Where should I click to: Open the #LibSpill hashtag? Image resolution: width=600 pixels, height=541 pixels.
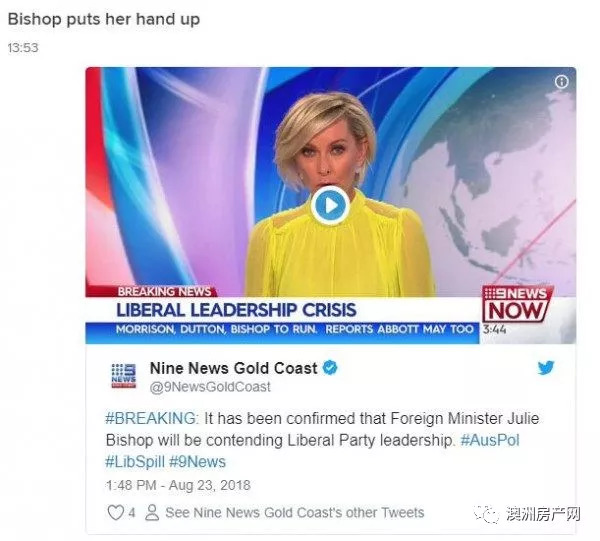[135, 462]
